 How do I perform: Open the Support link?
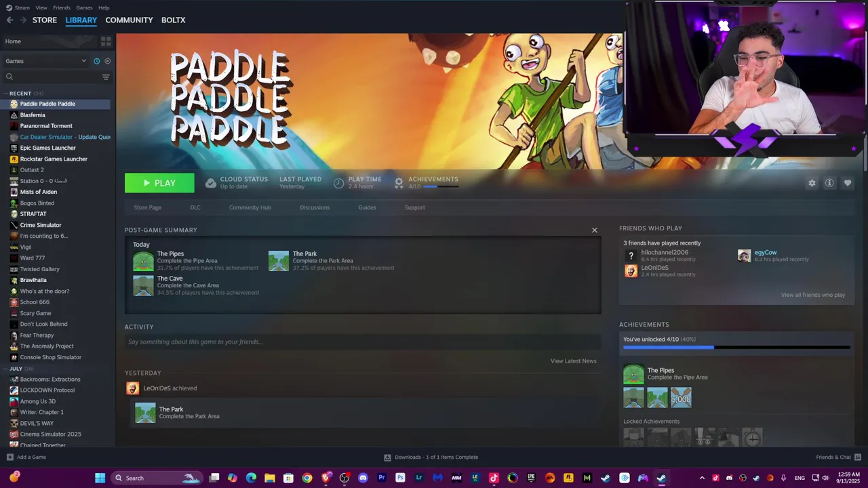(x=415, y=207)
